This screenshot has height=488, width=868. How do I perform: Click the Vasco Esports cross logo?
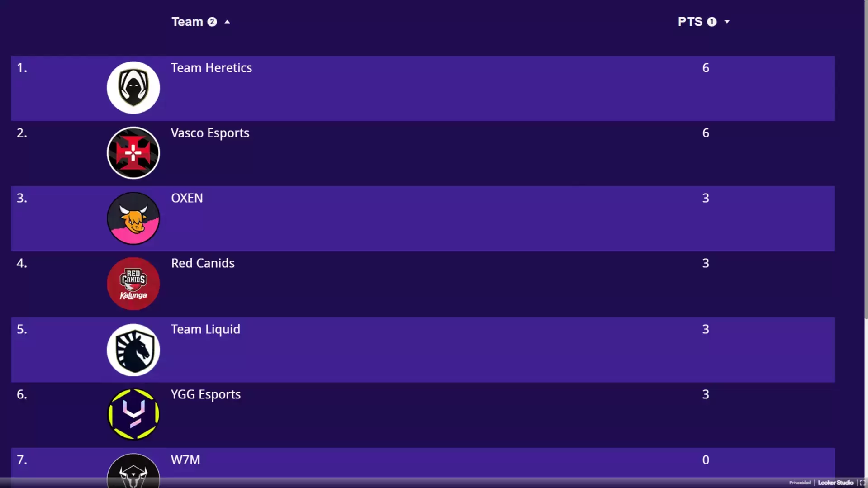tap(133, 153)
